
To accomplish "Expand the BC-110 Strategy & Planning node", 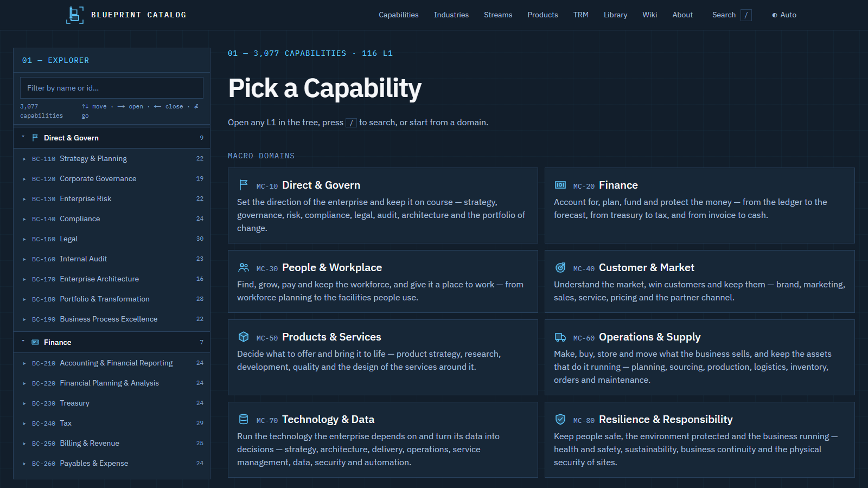I will click(24, 159).
